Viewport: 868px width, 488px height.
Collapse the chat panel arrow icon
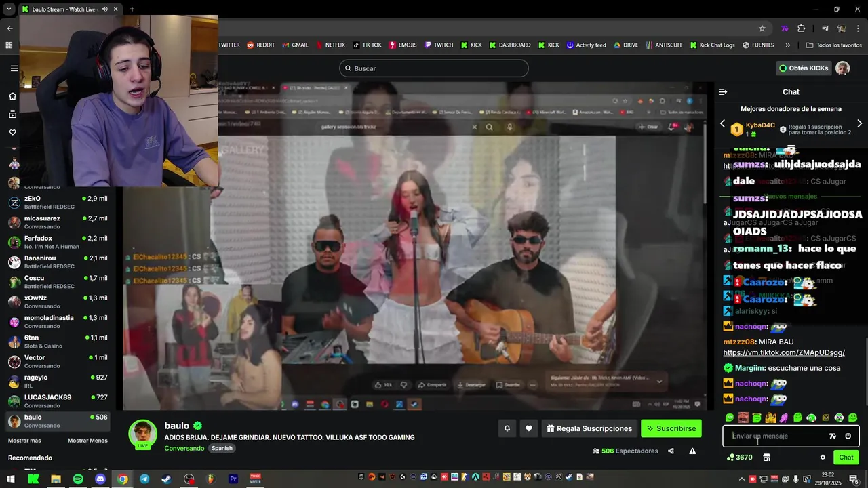pyautogui.click(x=723, y=91)
